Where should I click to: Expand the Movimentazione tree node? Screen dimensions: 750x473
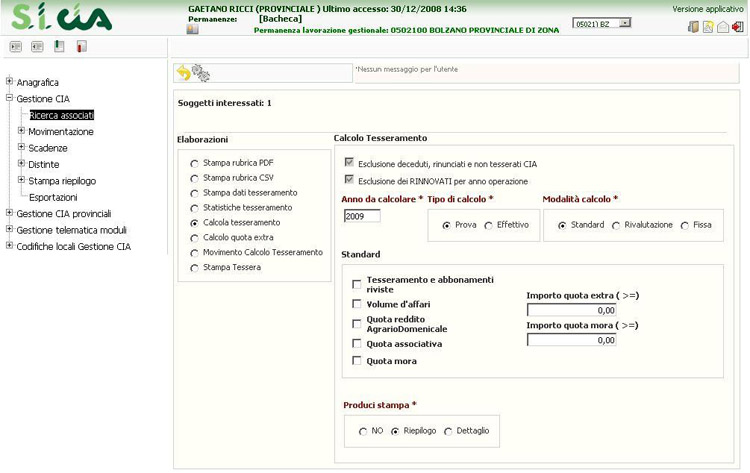21,131
